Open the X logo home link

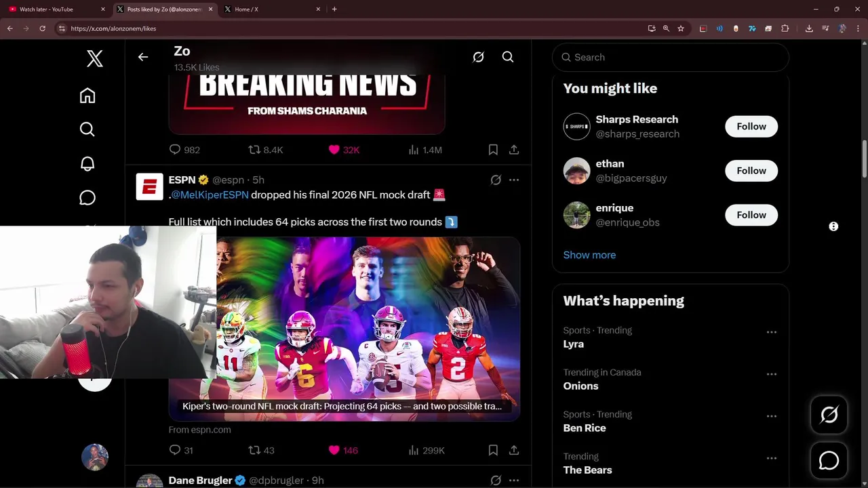[x=95, y=58]
